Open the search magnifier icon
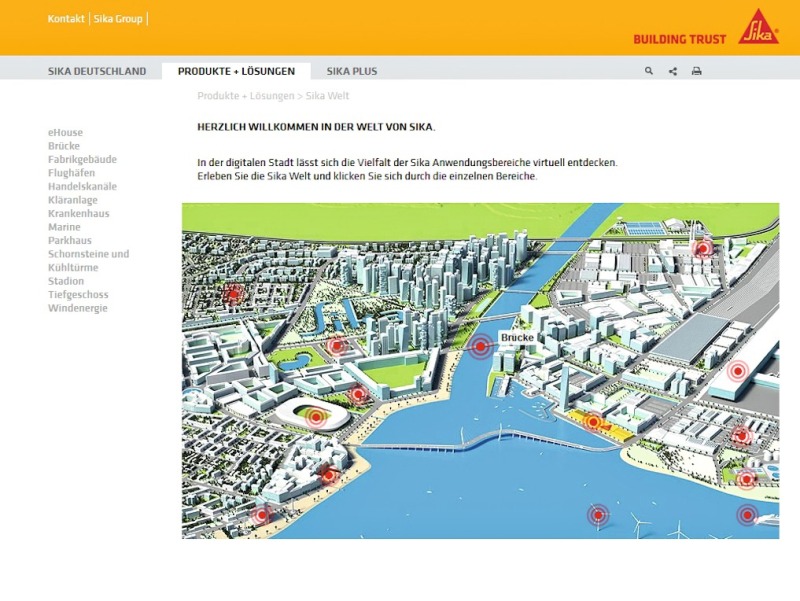The height and width of the screenshot is (601, 800). (648, 71)
